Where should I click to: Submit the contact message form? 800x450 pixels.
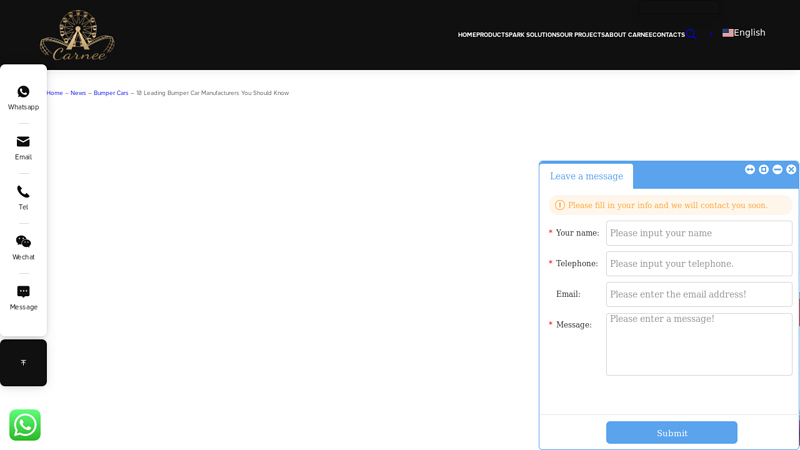click(x=671, y=433)
